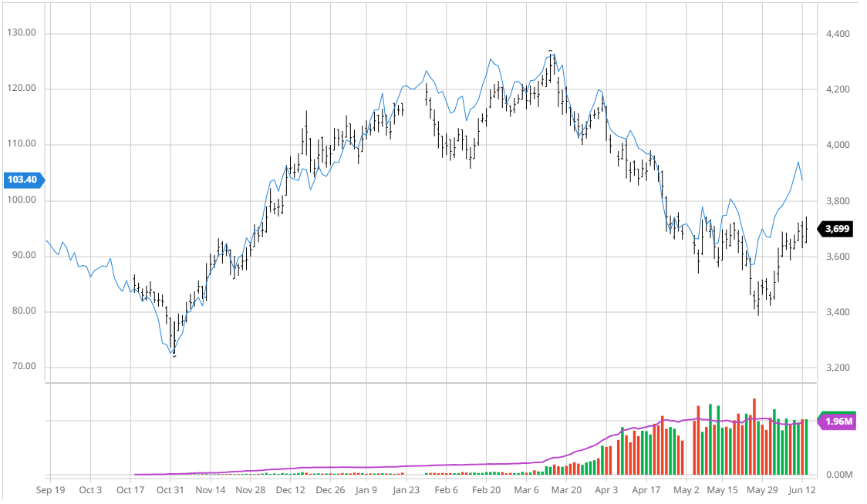Click the 0.00M volume axis label
Image resolution: width=867 pixels, height=504 pixels.
[839, 475]
